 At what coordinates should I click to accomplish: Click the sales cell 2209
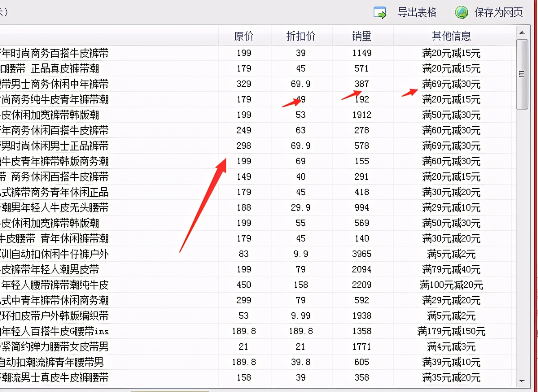coord(362,285)
